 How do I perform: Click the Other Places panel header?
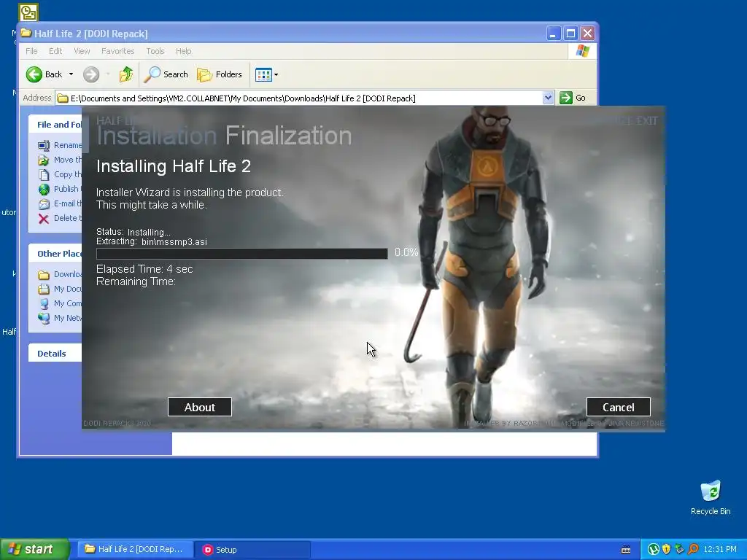[55, 253]
